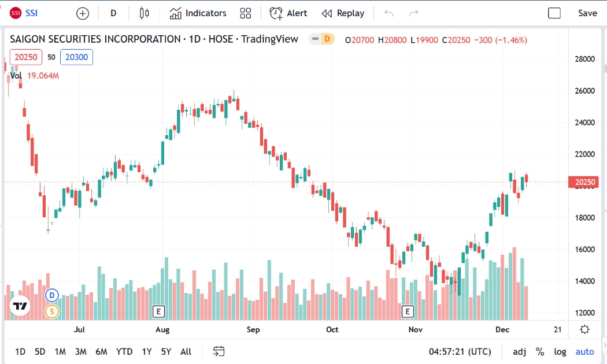Open the UTC timezone menu

pyautogui.click(x=460, y=352)
